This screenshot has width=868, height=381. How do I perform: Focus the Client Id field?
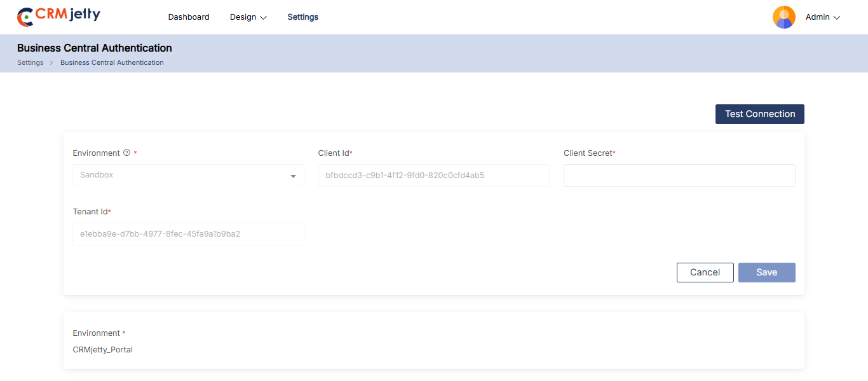click(x=433, y=176)
